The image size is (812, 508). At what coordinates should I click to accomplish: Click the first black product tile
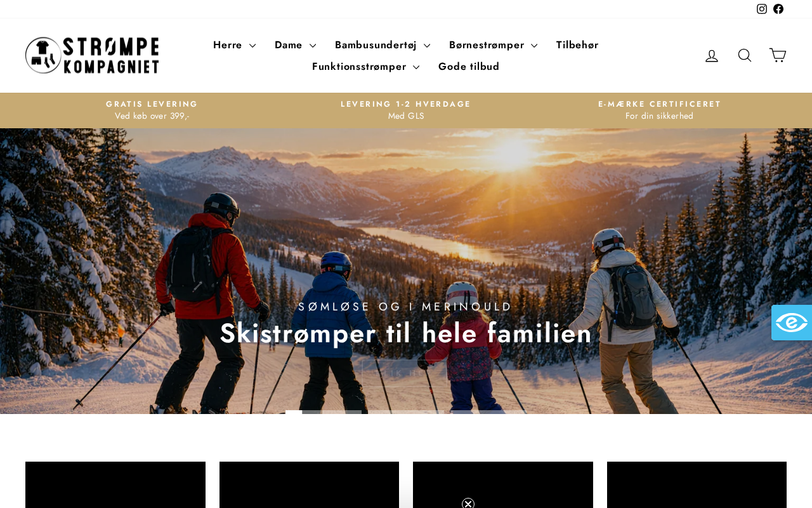click(115, 485)
